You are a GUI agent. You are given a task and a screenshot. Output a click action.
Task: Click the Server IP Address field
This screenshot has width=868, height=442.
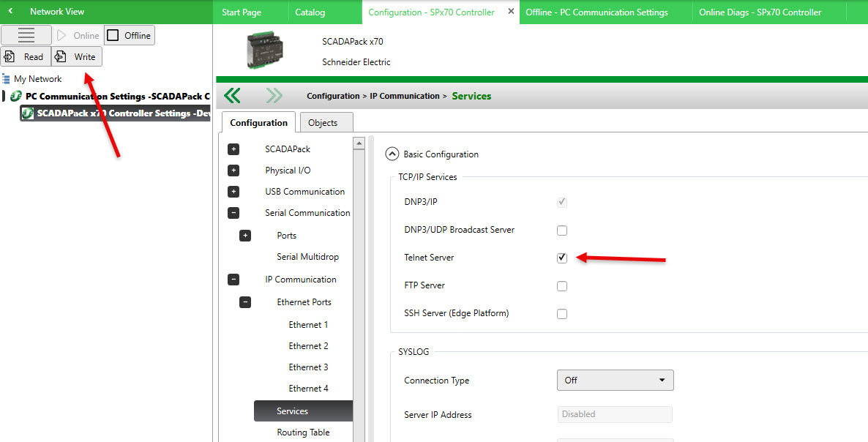coord(615,414)
